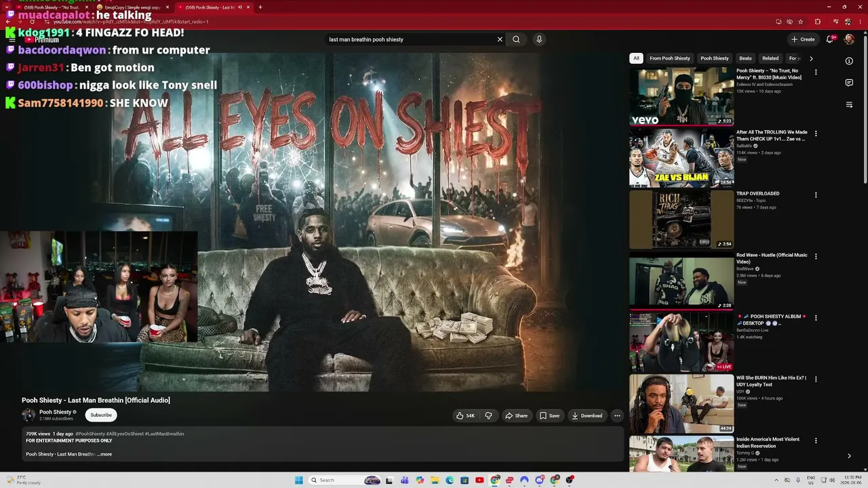Screen dimensions: 868x488
Task: Select the From Pooh Shiesty filter chip
Action: coord(670,58)
